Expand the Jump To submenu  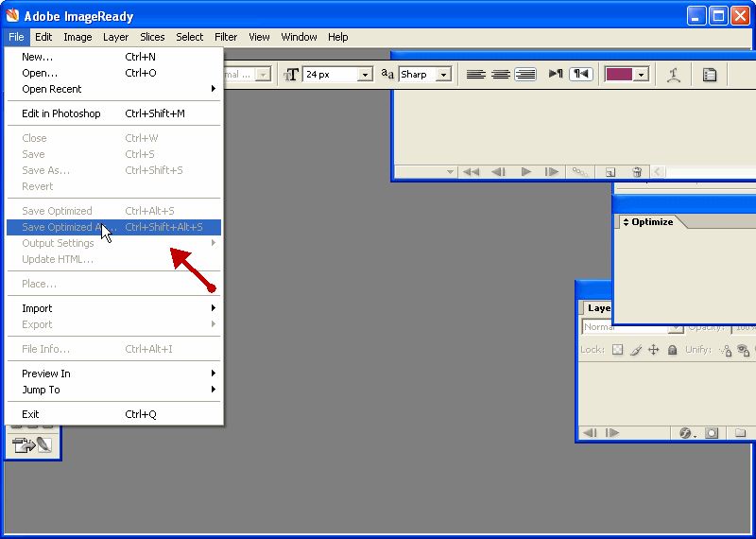click(114, 390)
